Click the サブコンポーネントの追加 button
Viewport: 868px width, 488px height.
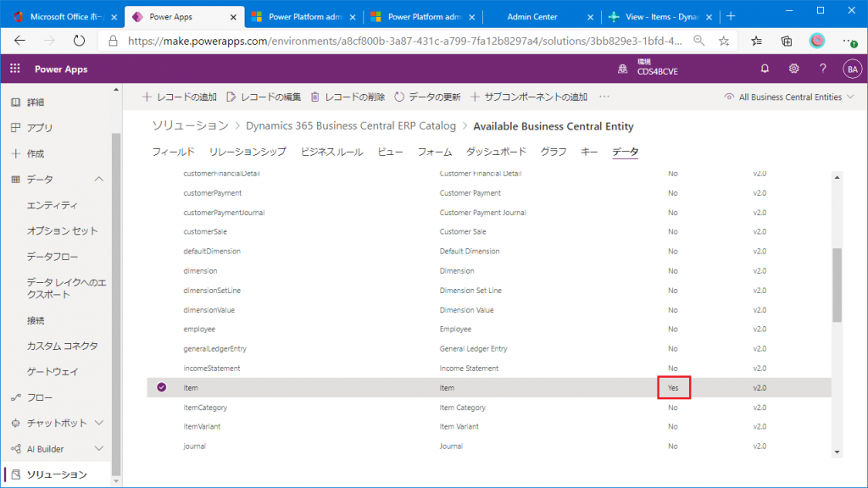[529, 97]
